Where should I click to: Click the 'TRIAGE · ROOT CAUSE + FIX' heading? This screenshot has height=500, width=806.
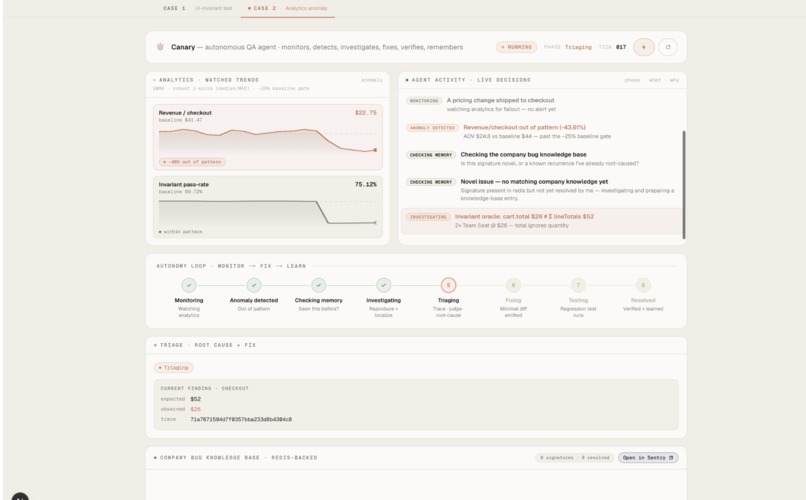coord(208,345)
